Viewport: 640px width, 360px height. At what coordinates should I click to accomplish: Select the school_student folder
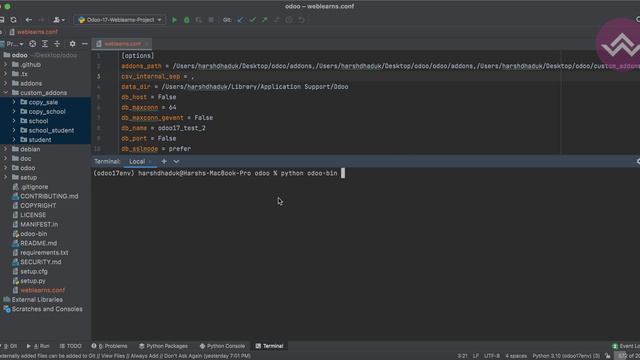[x=51, y=130]
